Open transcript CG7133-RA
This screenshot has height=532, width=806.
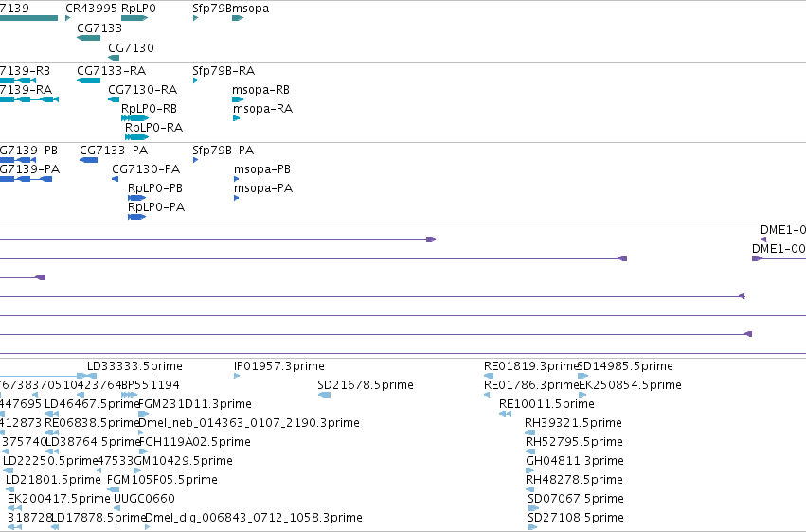coord(112,70)
